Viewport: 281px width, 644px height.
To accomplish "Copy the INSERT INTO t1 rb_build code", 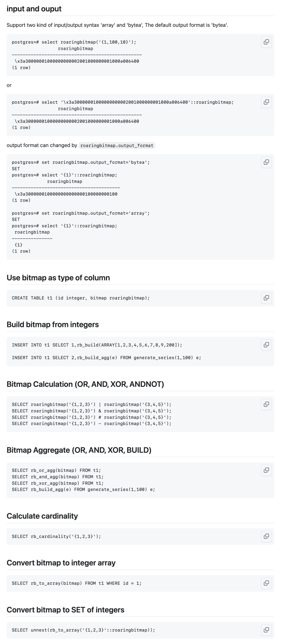I will 266,345.
